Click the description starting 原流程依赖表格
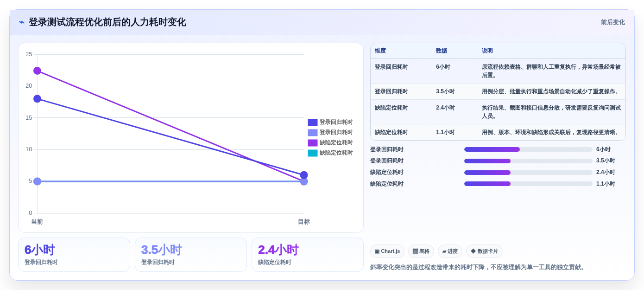Viewport: 644px width, 290px height. [x=551, y=71]
